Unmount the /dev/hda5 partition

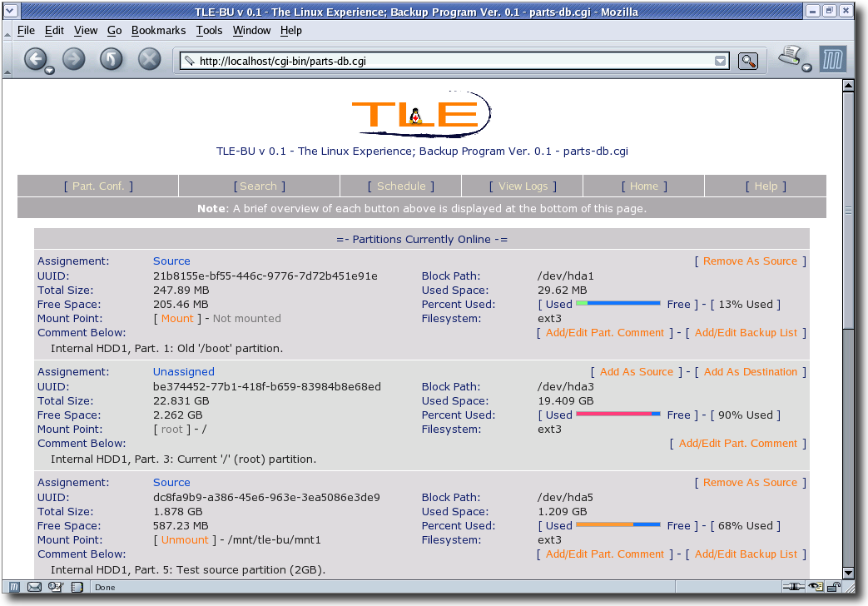pos(185,540)
